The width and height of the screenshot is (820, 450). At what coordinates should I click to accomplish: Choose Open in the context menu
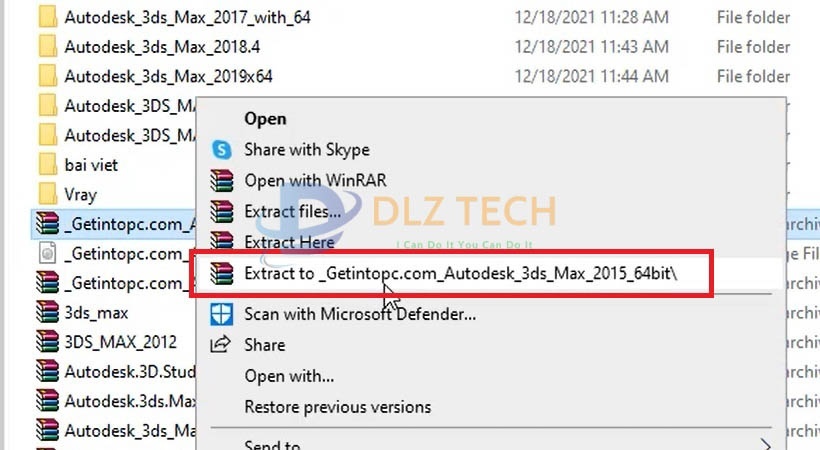click(265, 119)
